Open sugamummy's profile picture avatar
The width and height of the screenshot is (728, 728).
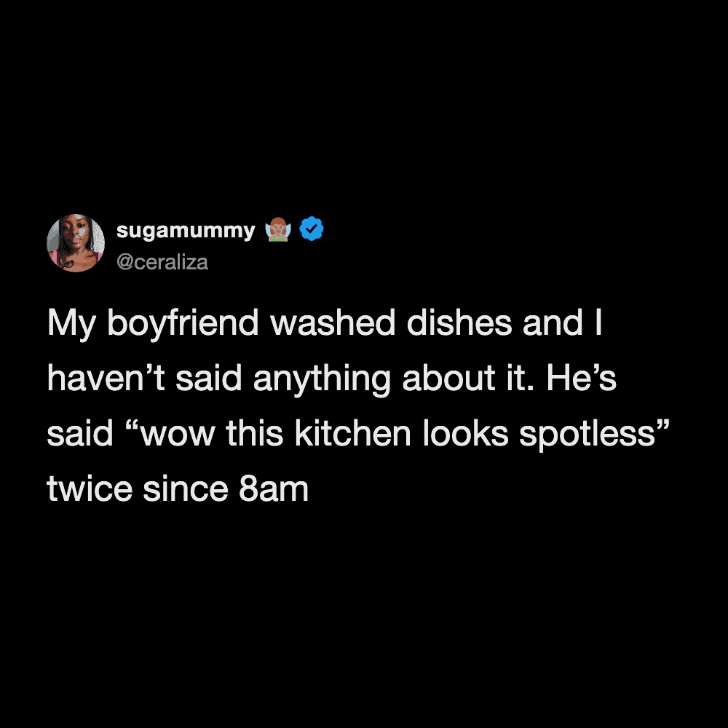[76, 243]
